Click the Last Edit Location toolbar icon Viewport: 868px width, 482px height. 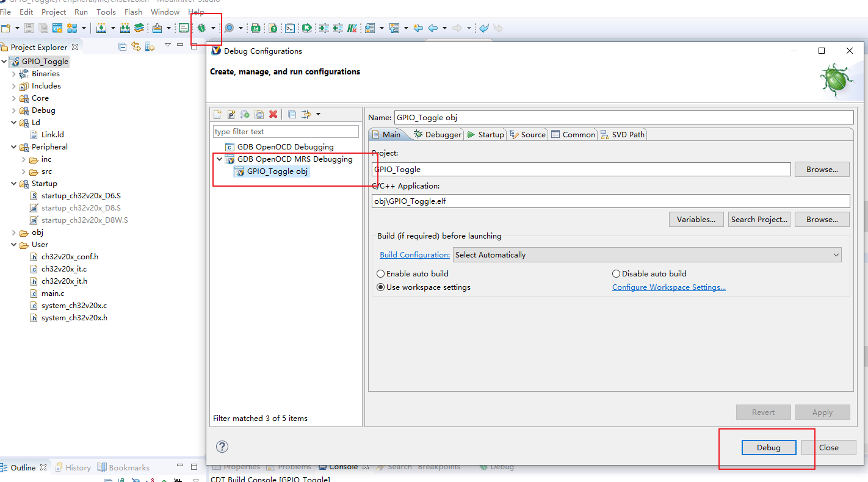tap(418, 28)
